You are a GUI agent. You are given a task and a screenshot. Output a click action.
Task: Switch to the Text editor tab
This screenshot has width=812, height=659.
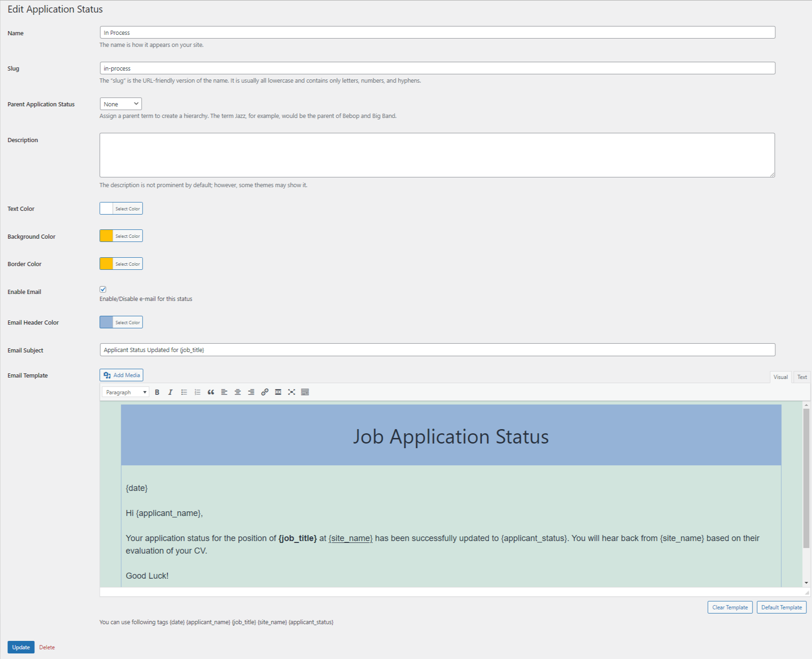pos(801,377)
